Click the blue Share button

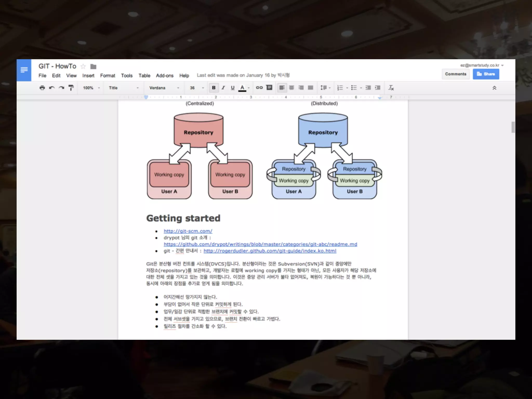(486, 74)
